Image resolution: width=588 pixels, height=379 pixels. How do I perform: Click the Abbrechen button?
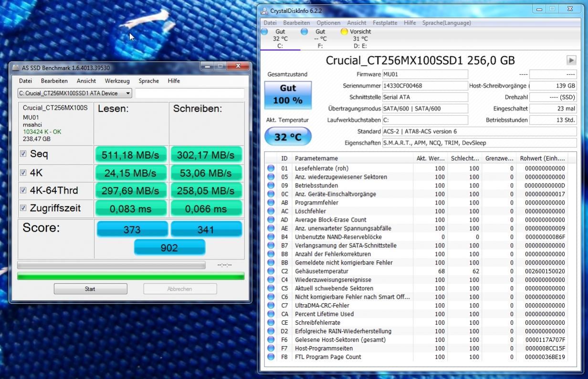(x=180, y=289)
